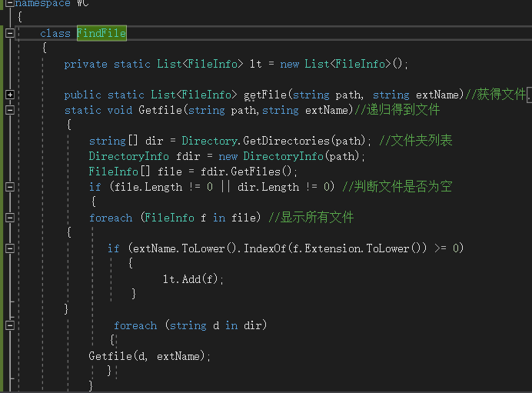Viewport: 532px width, 393px height.
Task: Collapse the foreach string d loop
Action: pos(9,325)
